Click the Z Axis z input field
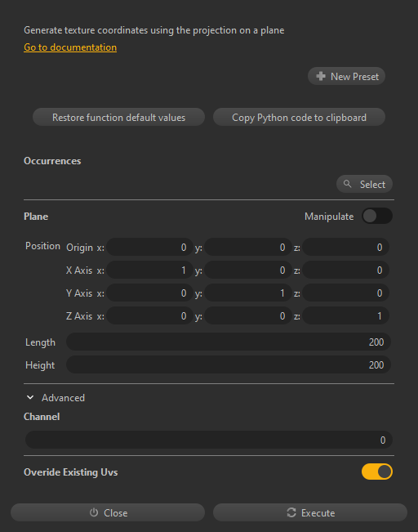Image resolution: width=418 pixels, height=532 pixels. [x=345, y=316]
